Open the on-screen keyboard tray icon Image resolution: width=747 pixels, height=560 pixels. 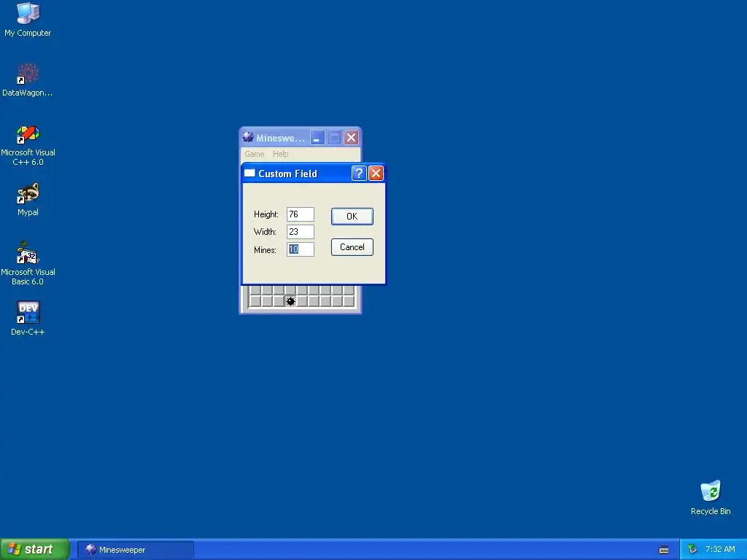tap(664, 550)
